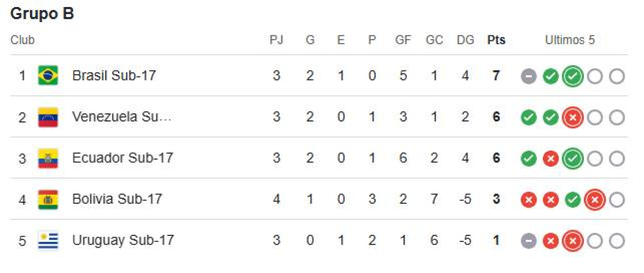The image size is (644, 273).
Task: Click the Ultimos 5 column header
Action: 570,40
